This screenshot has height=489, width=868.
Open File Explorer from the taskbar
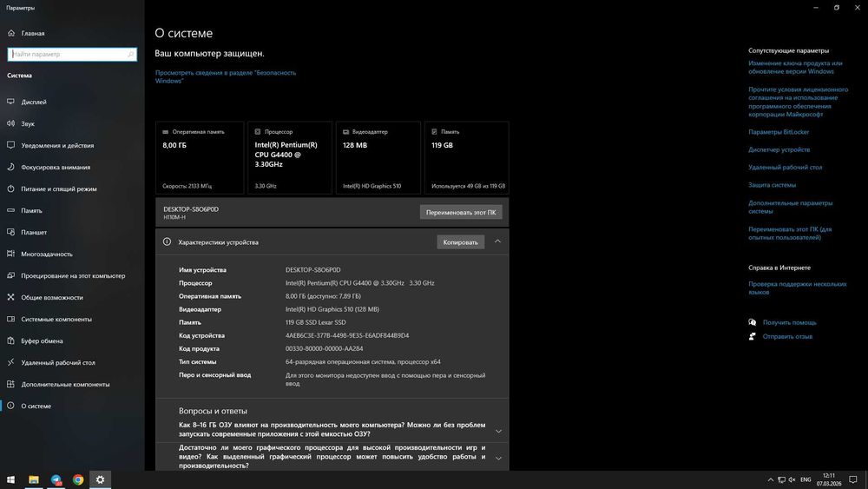click(x=34, y=479)
